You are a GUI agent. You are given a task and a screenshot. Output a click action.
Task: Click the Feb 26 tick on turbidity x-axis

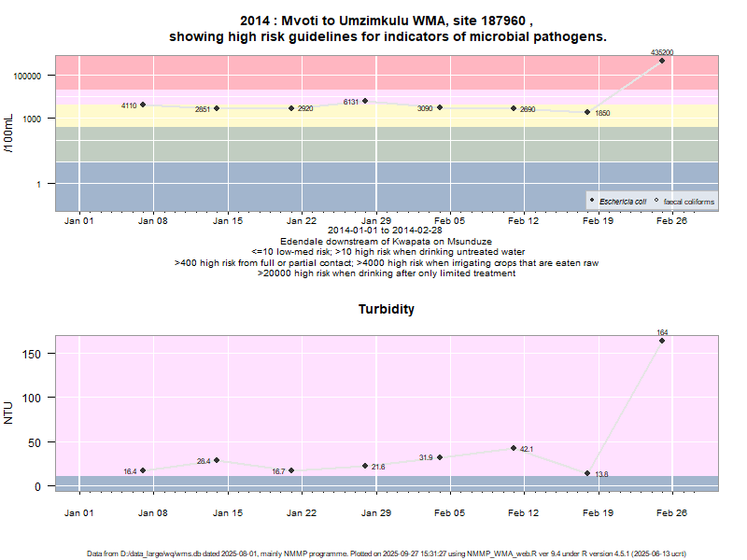(670, 512)
